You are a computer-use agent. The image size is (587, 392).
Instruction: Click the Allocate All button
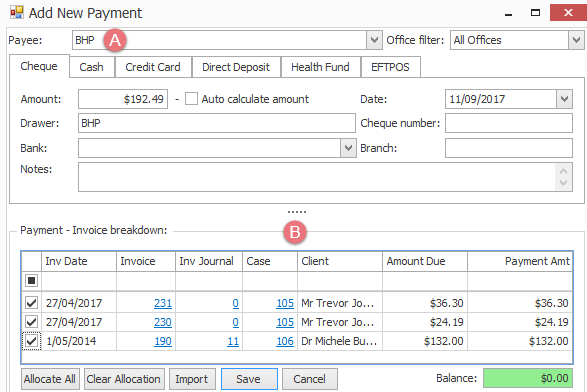50,379
